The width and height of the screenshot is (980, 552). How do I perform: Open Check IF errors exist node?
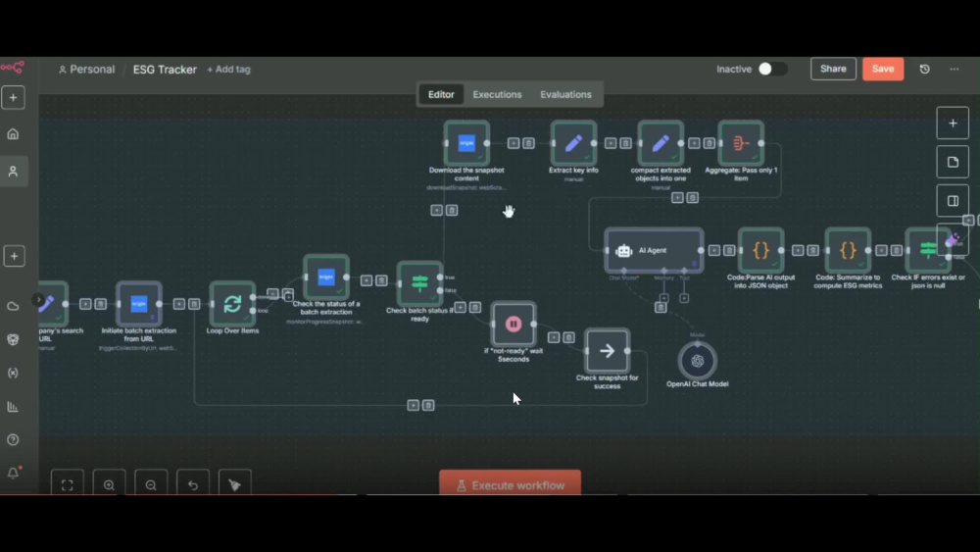(x=928, y=251)
